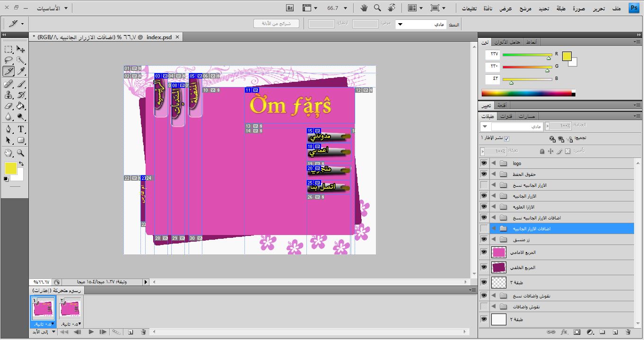Toggle the نشر الإطار ١ checkbox
The height and width of the screenshot is (340, 644).
(507, 139)
